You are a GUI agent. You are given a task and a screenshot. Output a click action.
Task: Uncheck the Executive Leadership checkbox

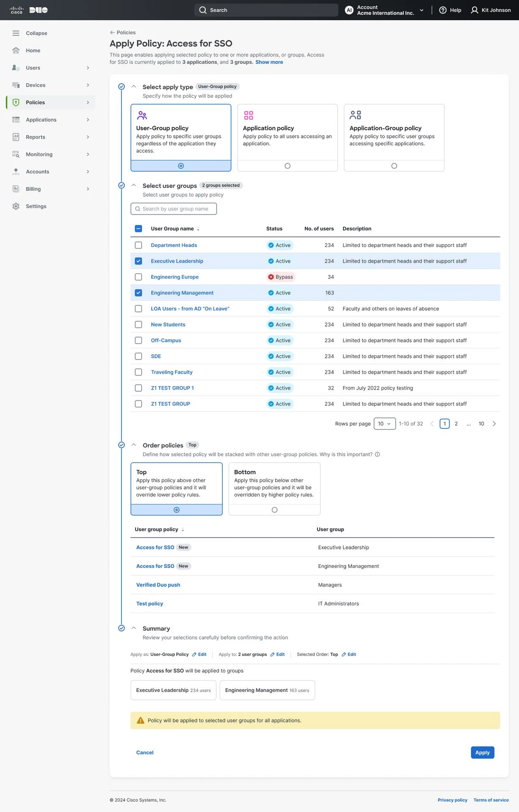(138, 261)
